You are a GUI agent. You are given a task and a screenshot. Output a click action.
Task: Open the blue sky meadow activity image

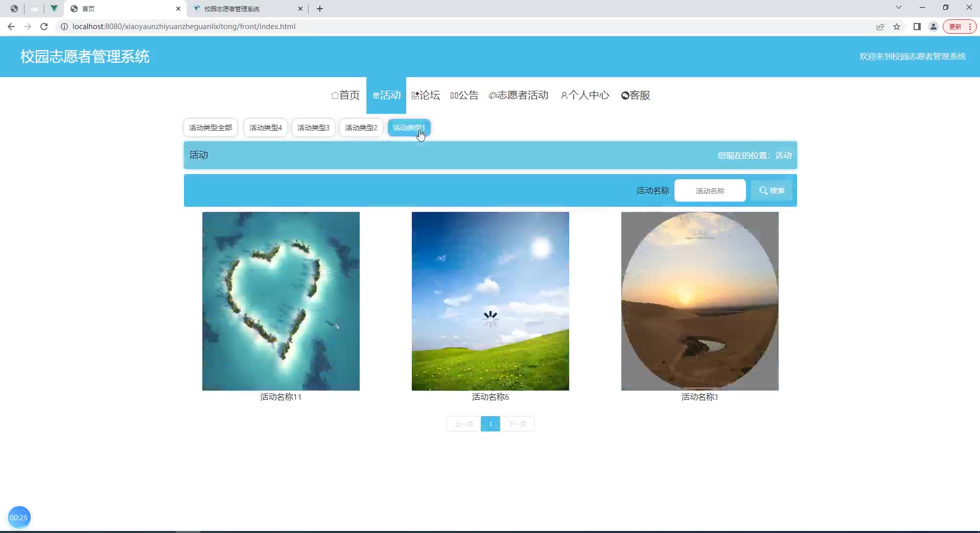point(491,301)
